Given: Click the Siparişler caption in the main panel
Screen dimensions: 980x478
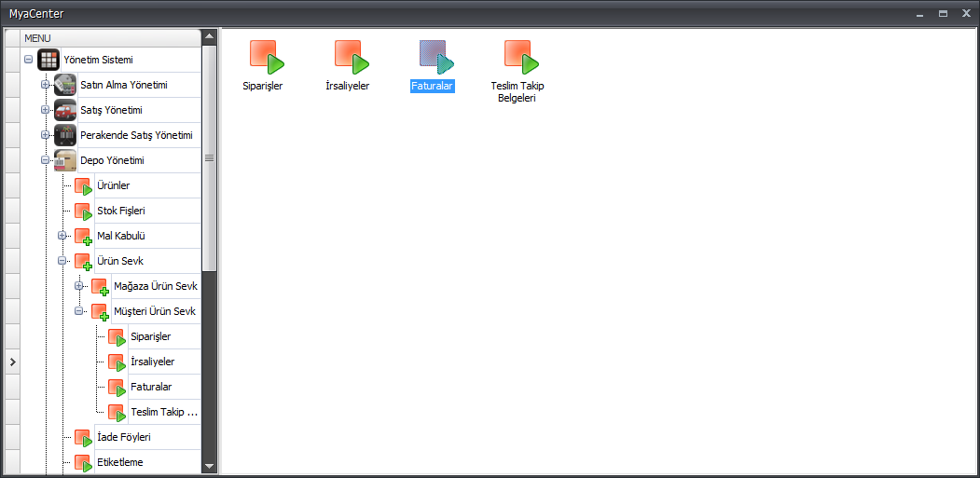Looking at the screenshot, I should pos(263,87).
